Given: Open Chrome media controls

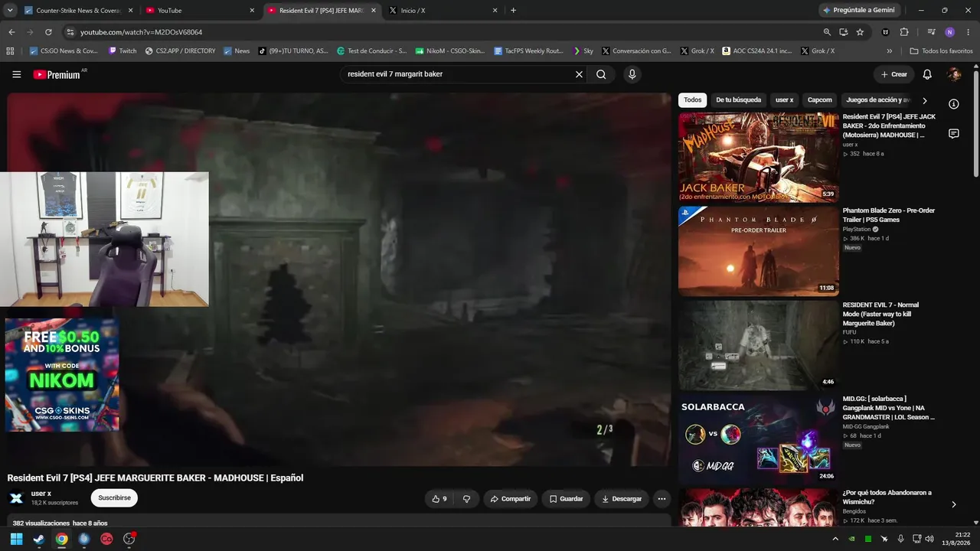Looking at the screenshot, I should tap(931, 32).
